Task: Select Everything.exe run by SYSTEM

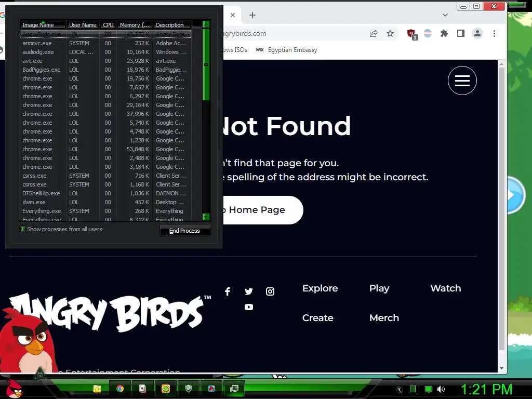Action: click(105, 211)
